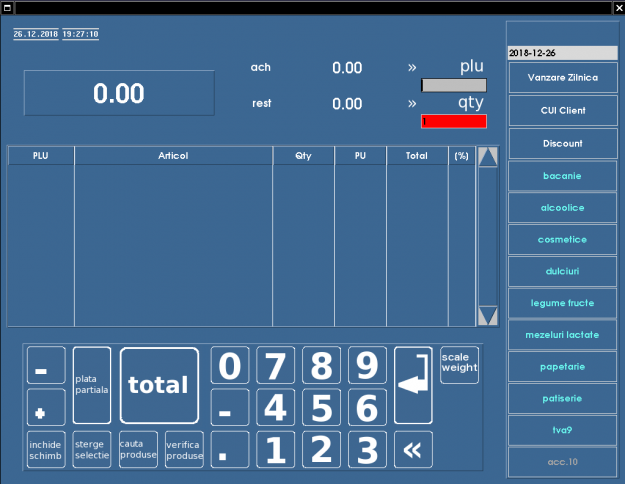Click cauta produse to search products

click(x=138, y=450)
